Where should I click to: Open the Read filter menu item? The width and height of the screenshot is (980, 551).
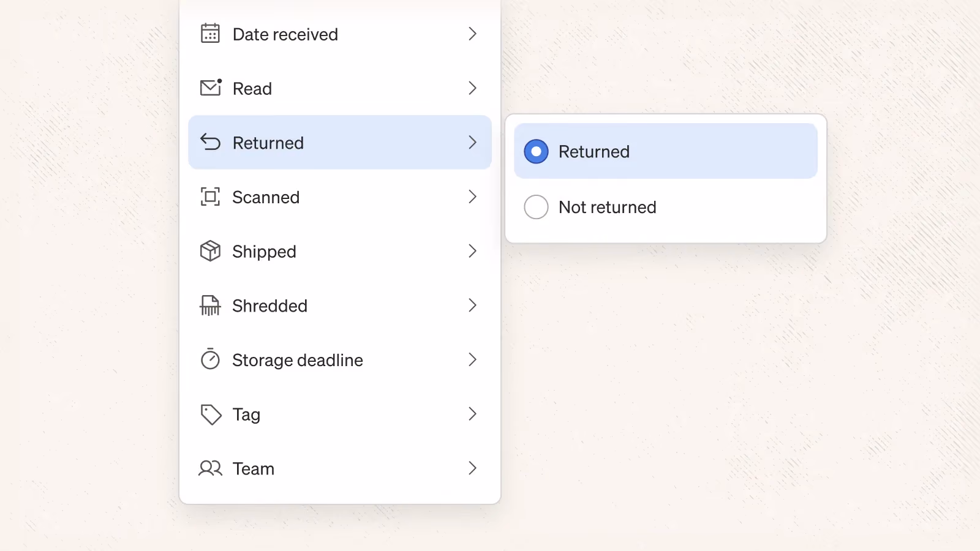(x=340, y=88)
